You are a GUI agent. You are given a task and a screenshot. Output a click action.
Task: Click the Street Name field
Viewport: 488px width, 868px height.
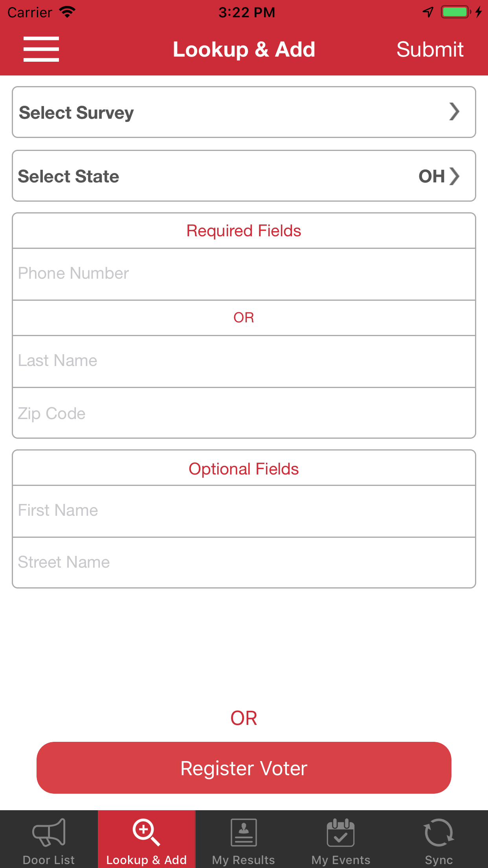tap(244, 562)
